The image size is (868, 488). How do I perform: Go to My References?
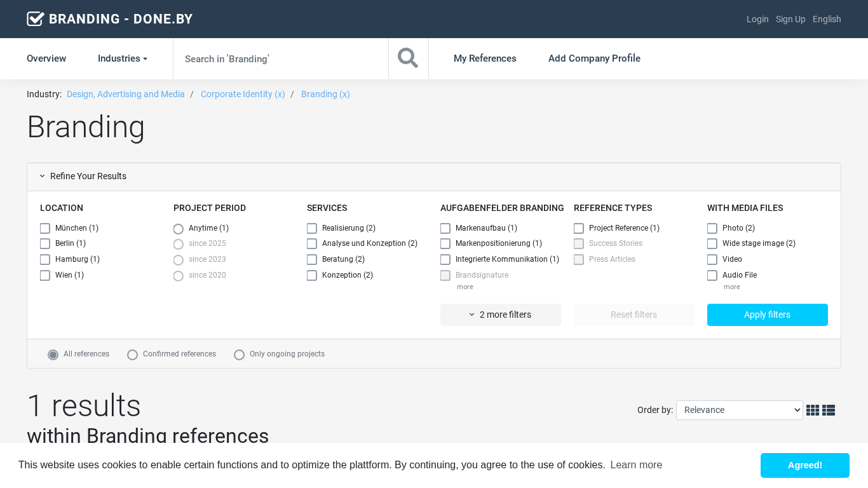[485, 58]
